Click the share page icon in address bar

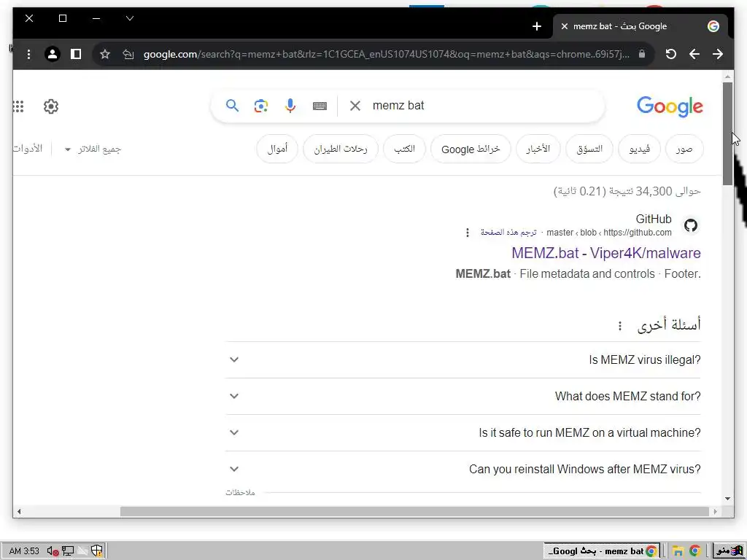tap(128, 54)
